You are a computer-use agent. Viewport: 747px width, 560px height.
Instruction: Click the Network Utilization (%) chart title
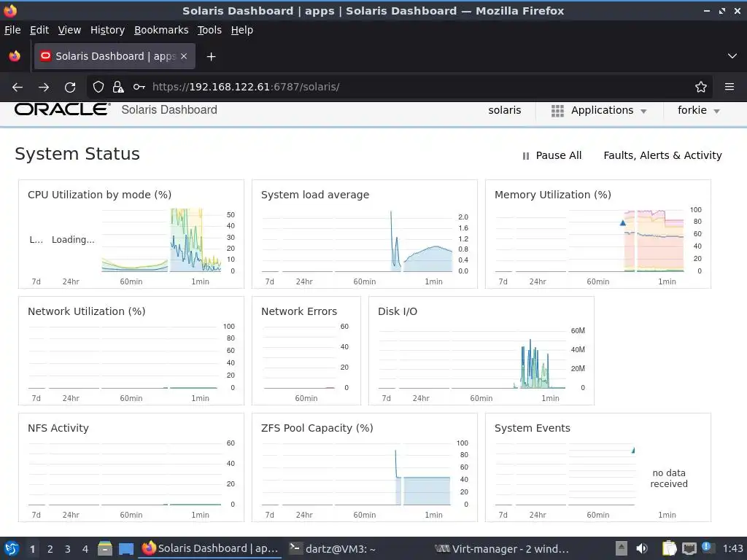point(86,311)
